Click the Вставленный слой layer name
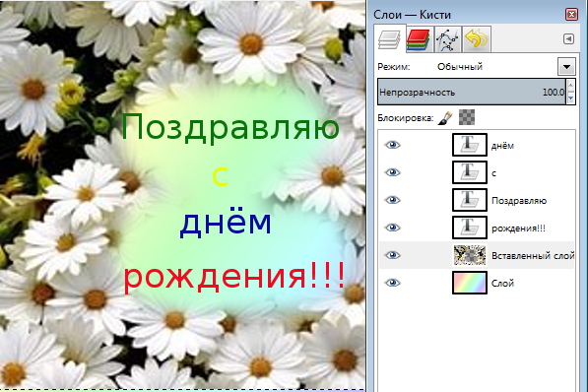 point(533,256)
